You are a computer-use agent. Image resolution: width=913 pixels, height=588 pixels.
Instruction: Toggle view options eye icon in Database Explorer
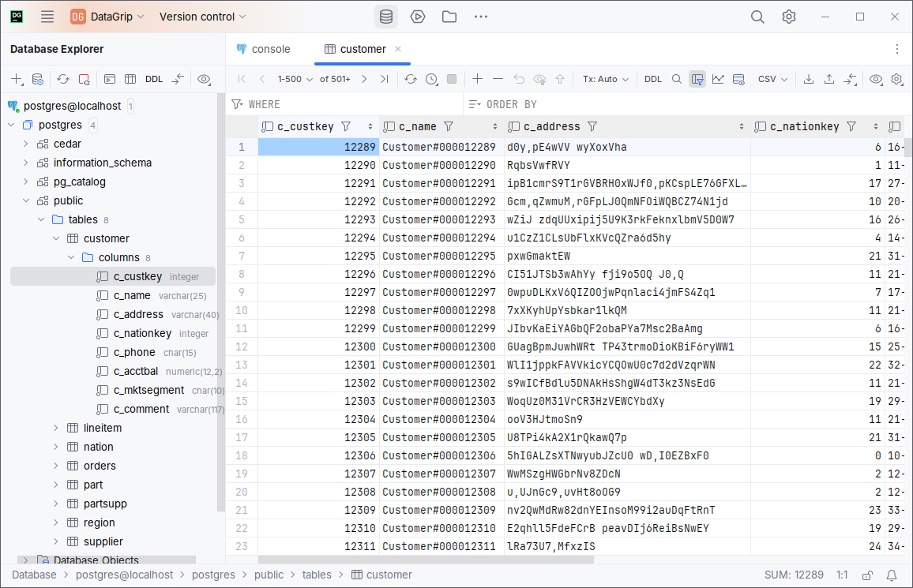(x=204, y=79)
